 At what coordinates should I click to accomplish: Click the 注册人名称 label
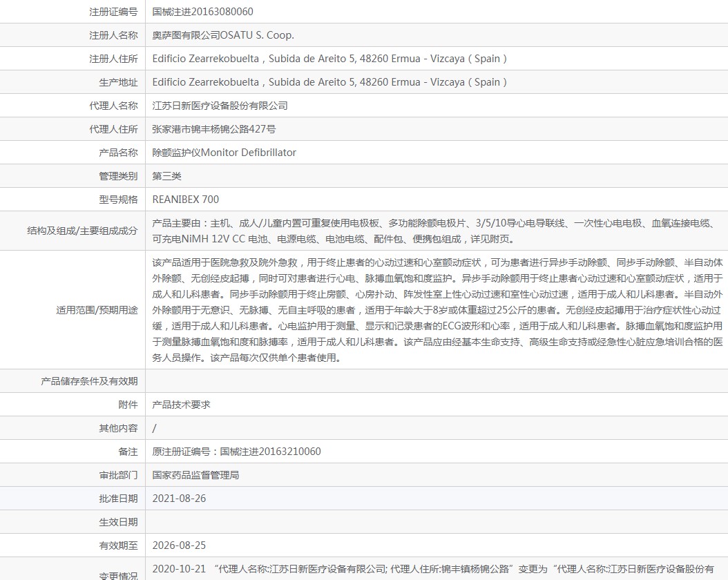pyautogui.click(x=113, y=35)
